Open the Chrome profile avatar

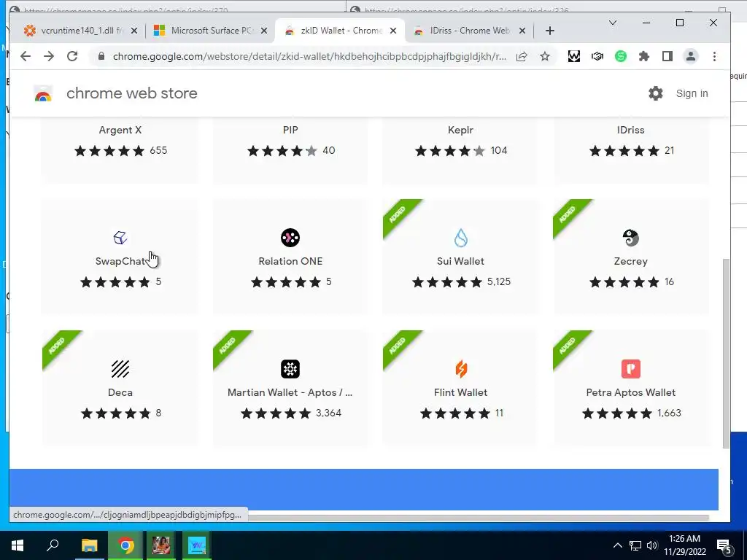(x=690, y=57)
